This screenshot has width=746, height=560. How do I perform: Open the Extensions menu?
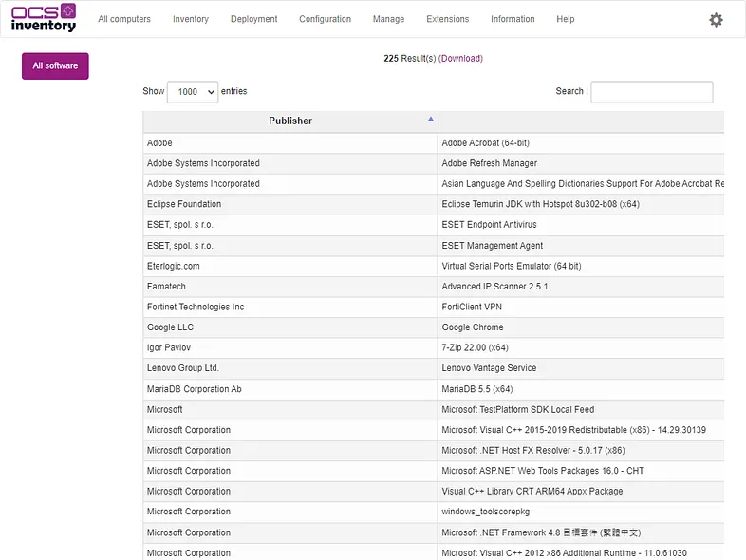click(x=447, y=19)
